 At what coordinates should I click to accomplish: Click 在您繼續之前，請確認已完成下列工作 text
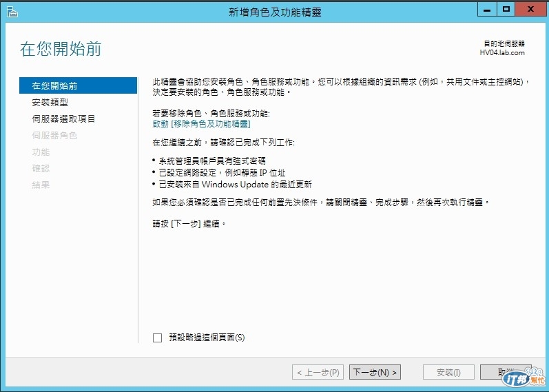click(223, 143)
